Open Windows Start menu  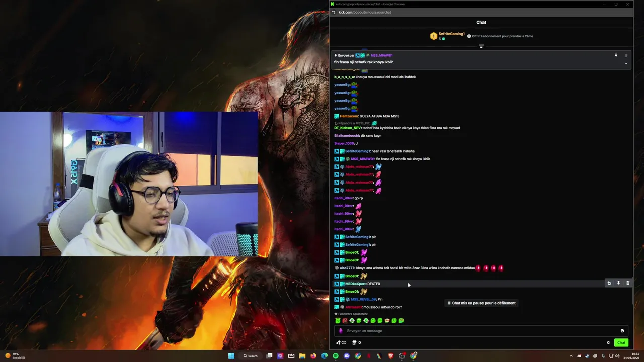[x=231, y=356]
